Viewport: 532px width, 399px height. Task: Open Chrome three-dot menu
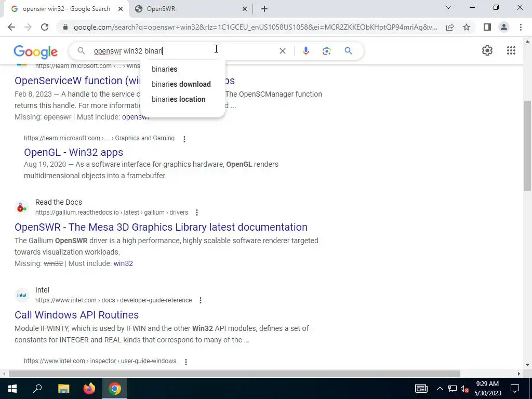point(521,27)
